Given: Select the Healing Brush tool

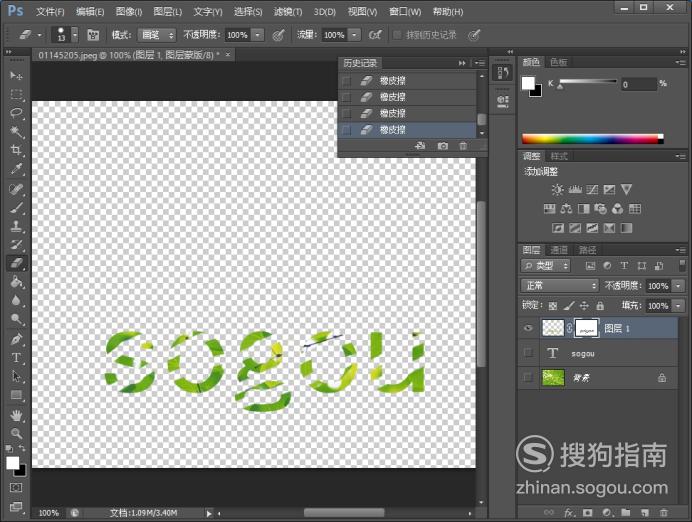Looking at the screenshot, I should point(16,189).
